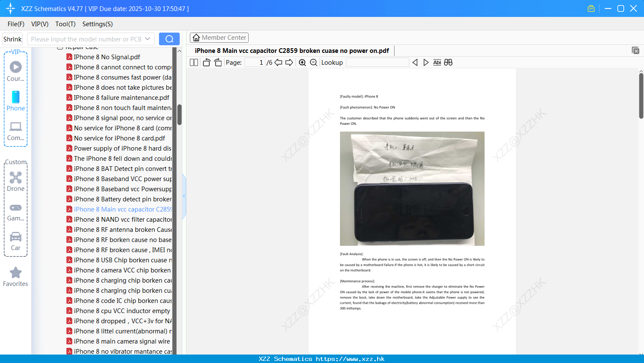Open Favorites in sidebar

pos(16,277)
